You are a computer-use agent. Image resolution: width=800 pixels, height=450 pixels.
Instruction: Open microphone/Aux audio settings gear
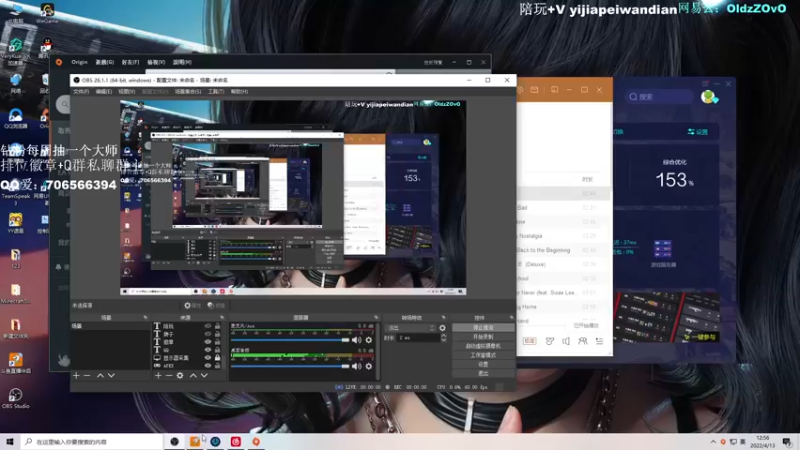pos(369,340)
